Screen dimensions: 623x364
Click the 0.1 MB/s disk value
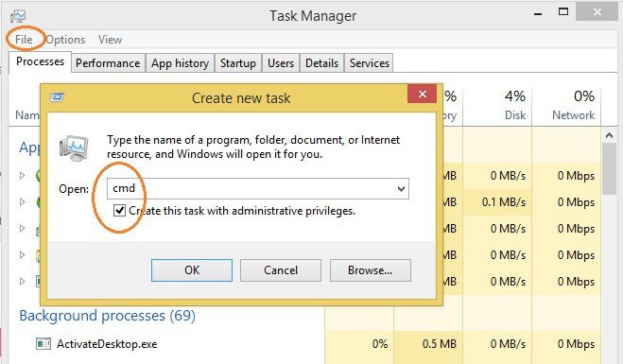pyautogui.click(x=503, y=202)
